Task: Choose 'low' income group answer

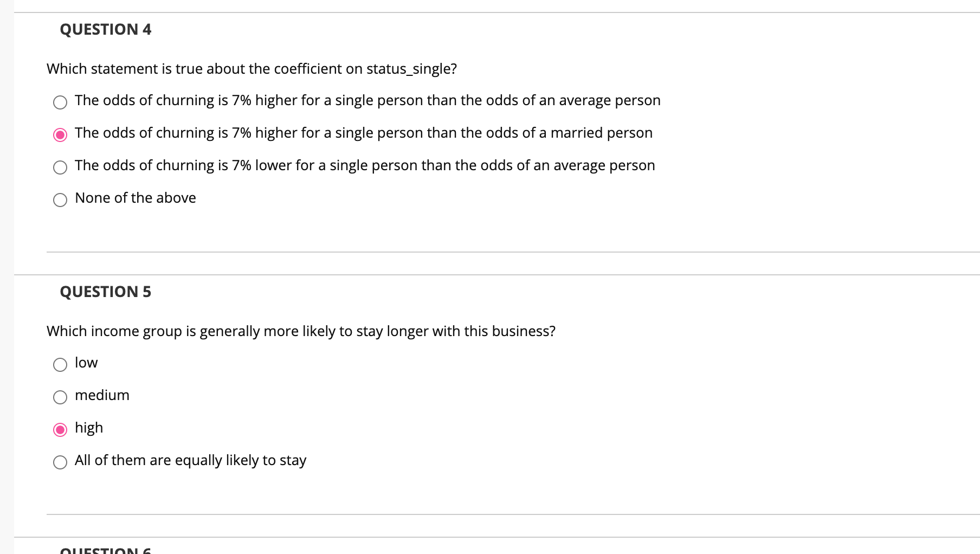Action: [60, 365]
